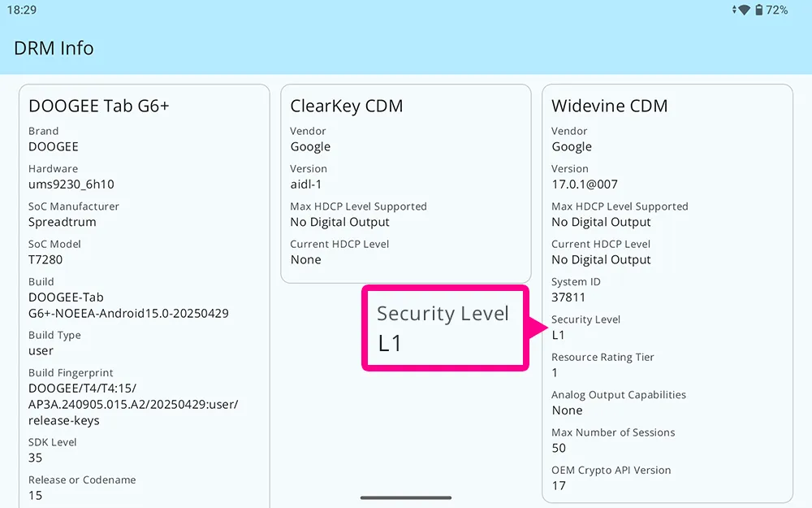
Task: Tap the Wi-Fi status icon
Action: click(x=744, y=10)
